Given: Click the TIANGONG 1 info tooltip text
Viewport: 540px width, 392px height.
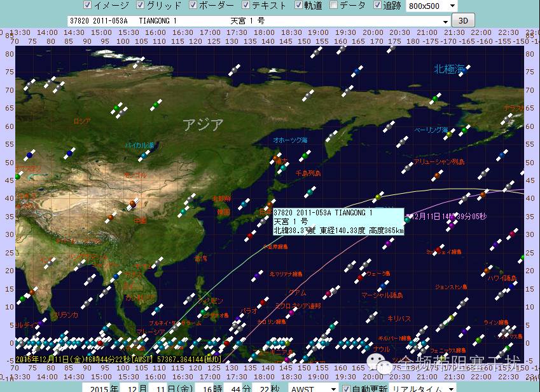Looking at the screenshot, I should click(338, 222).
